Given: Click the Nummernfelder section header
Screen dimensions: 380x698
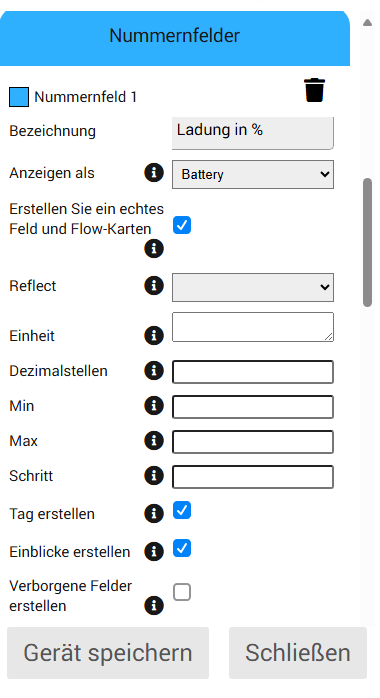Looking at the screenshot, I should [x=174, y=38].
